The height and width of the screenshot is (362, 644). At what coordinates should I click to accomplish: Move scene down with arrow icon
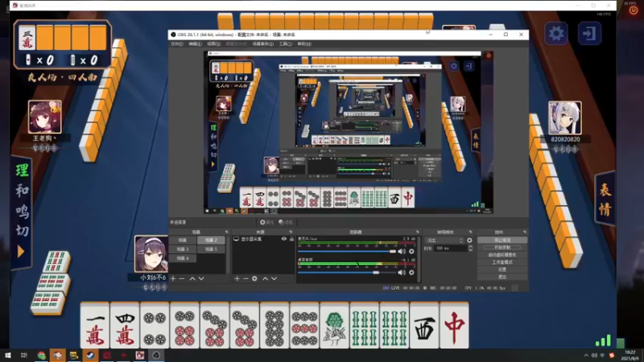click(x=201, y=278)
